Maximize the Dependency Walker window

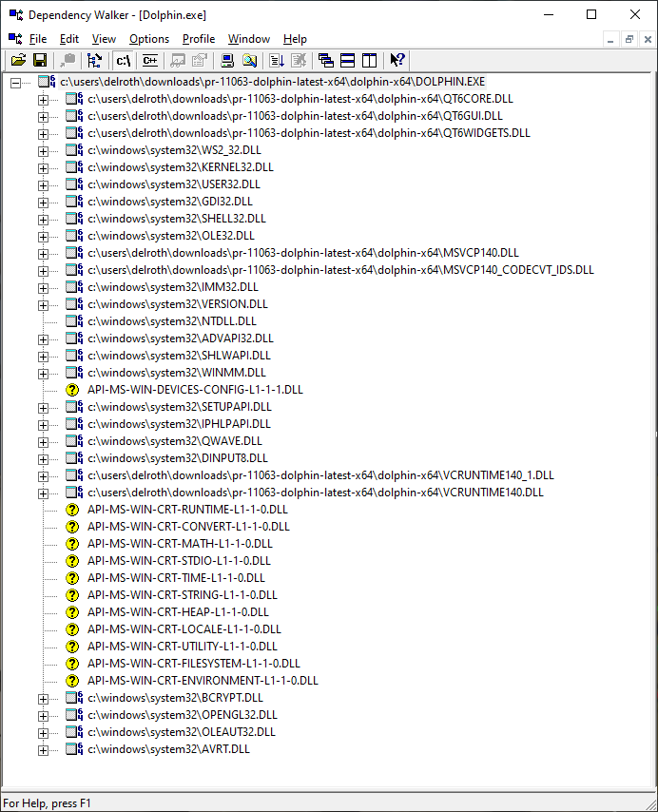(x=591, y=14)
